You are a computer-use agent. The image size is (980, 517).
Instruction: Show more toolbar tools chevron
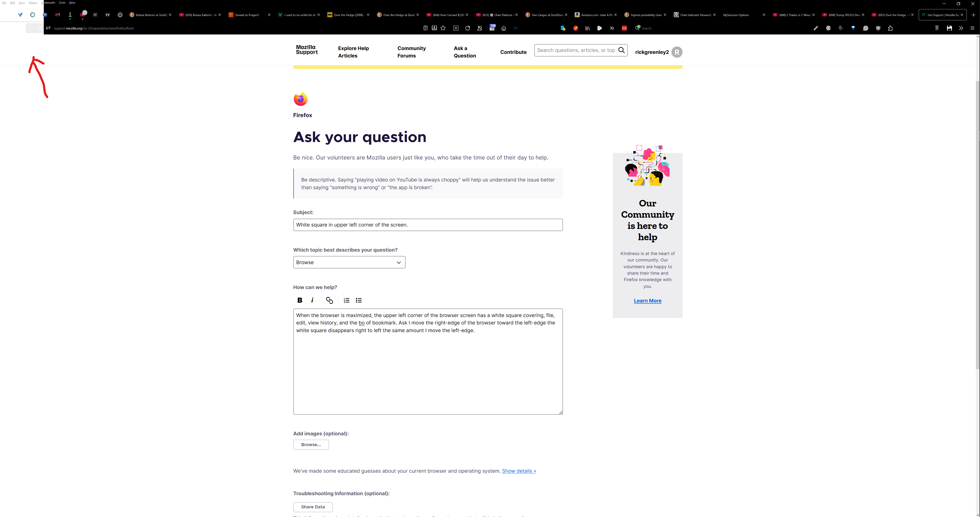coord(961,28)
